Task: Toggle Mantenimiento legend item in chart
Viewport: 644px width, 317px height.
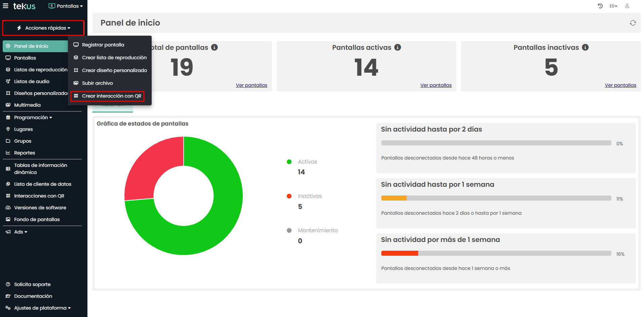Action: 317,231
